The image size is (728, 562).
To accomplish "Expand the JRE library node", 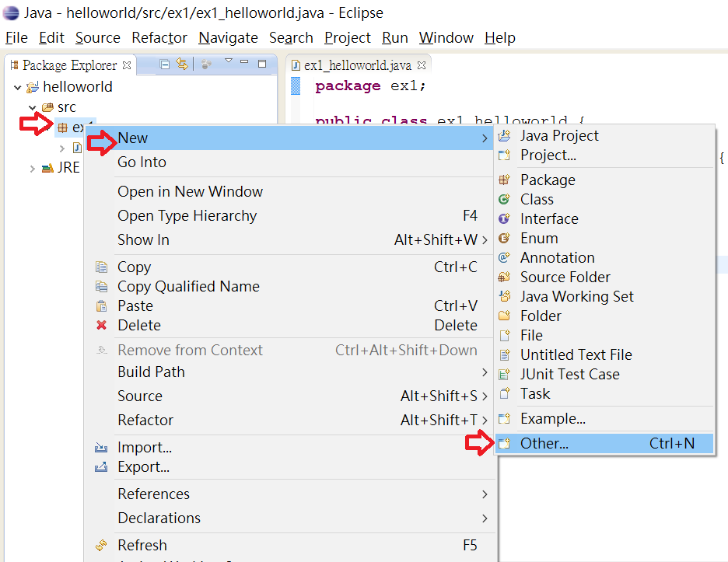I will pos(33,169).
